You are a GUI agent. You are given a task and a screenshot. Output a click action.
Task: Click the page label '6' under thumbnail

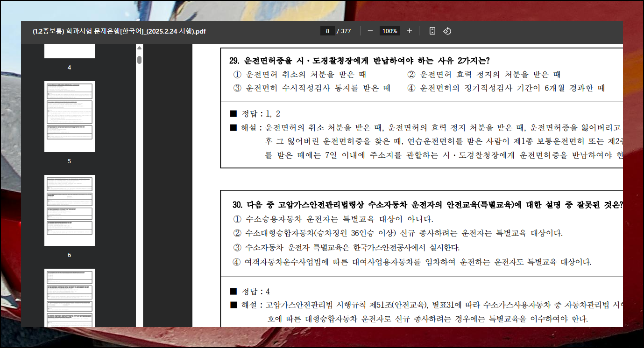[70, 255]
